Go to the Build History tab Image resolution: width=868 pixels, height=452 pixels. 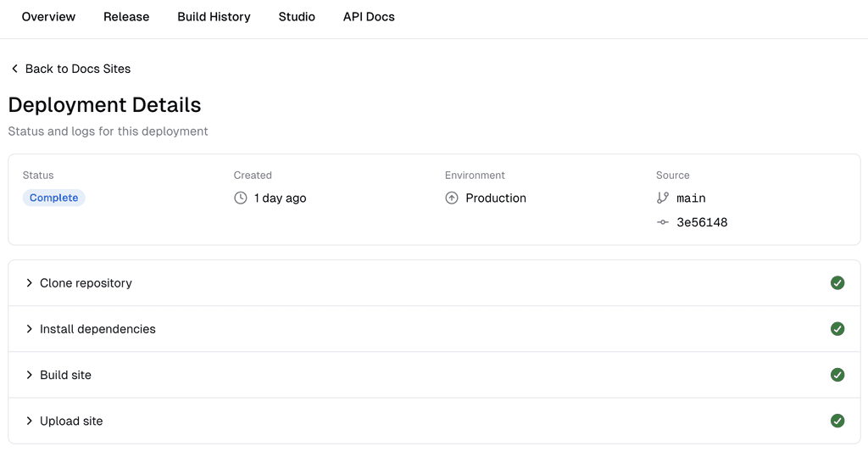pyautogui.click(x=214, y=17)
